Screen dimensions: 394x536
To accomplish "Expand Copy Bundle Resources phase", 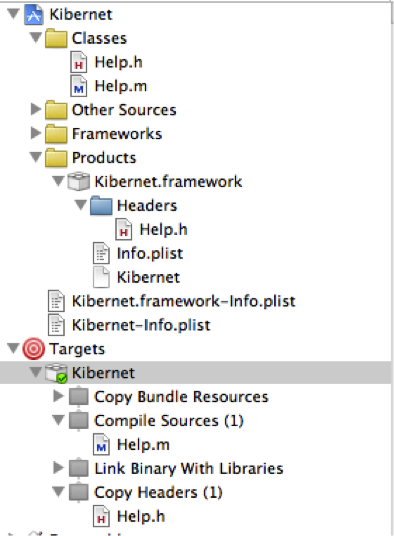I will [x=58, y=396].
